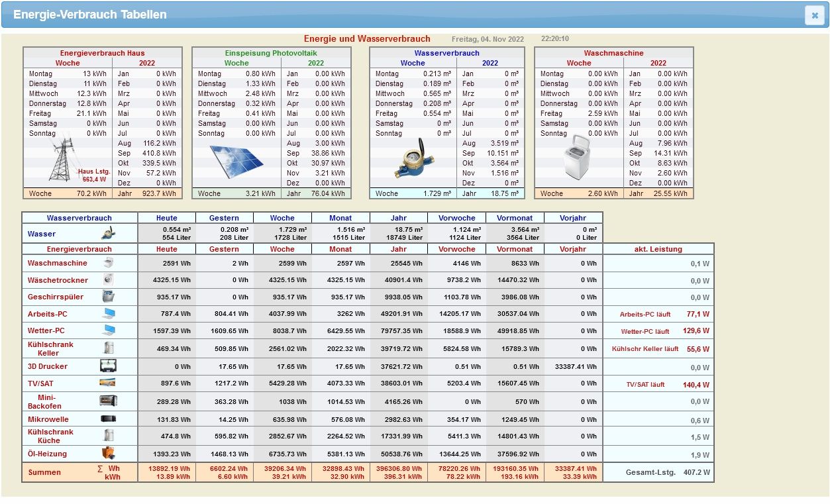The height and width of the screenshot is (504, 830).
Task: Click the TV/SAT television icon
Action: [x=107, y=383]
